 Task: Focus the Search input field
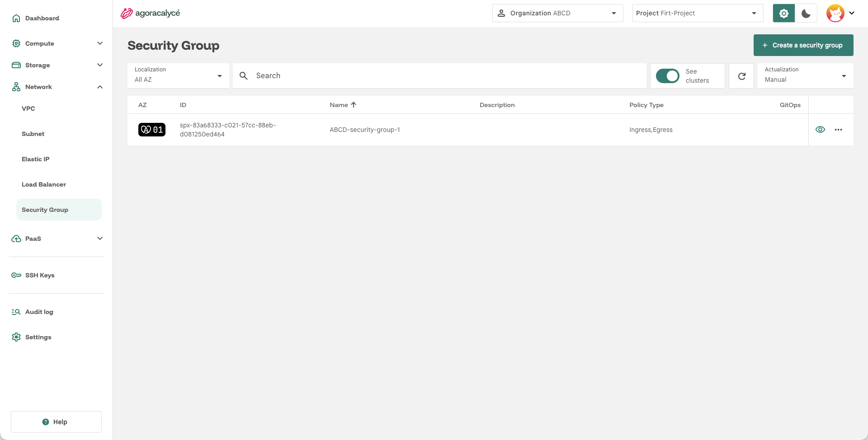pyautogui.click(x=439, y=75)
